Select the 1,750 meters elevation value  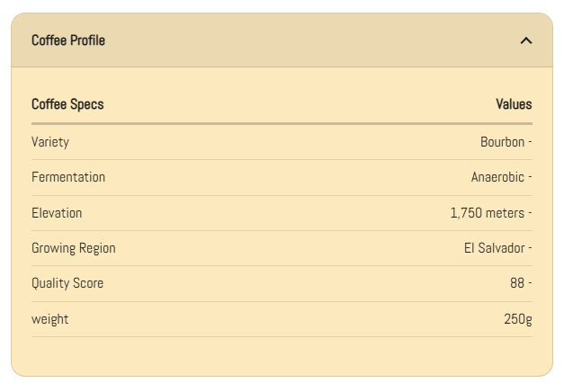[x=488, y=213]
